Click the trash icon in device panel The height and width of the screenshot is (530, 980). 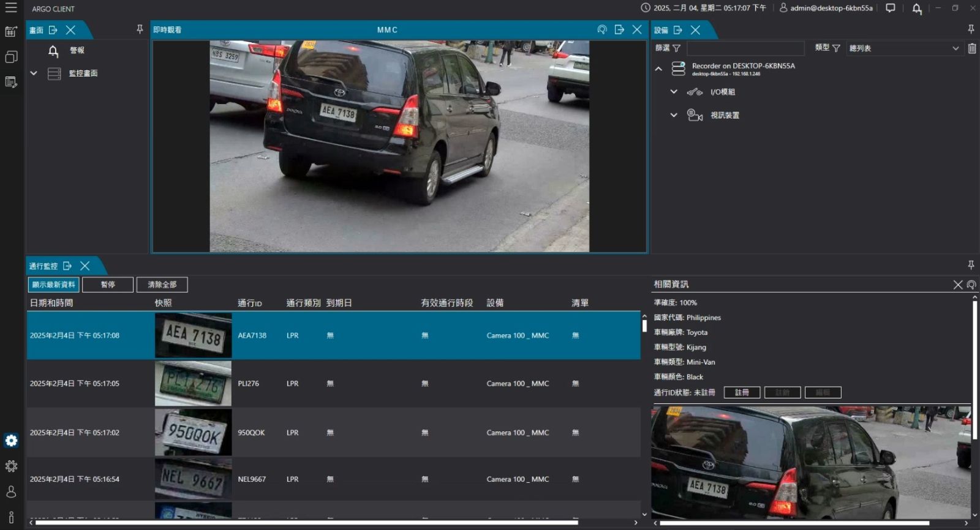coord(971,48)
